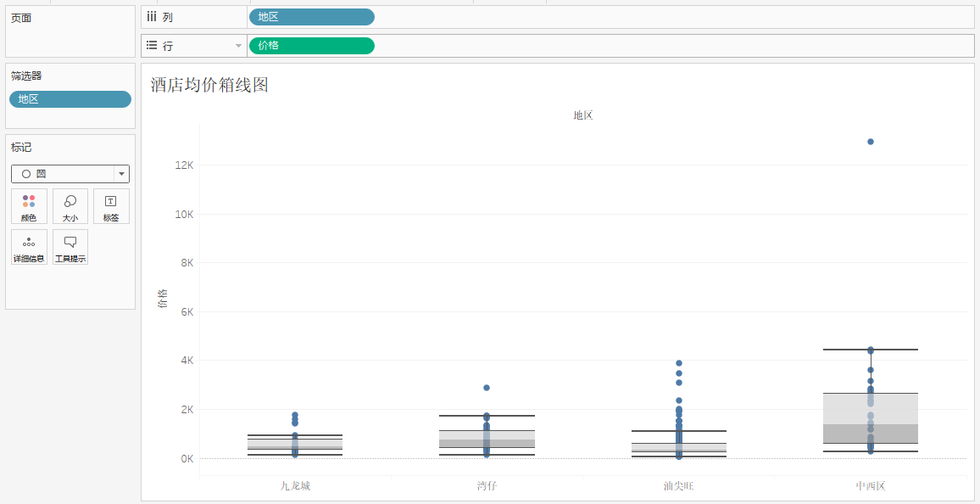The height and width of the screenshot is (504, 980).
Task: Open the 标签 label marks card
Action: point(111,206)
